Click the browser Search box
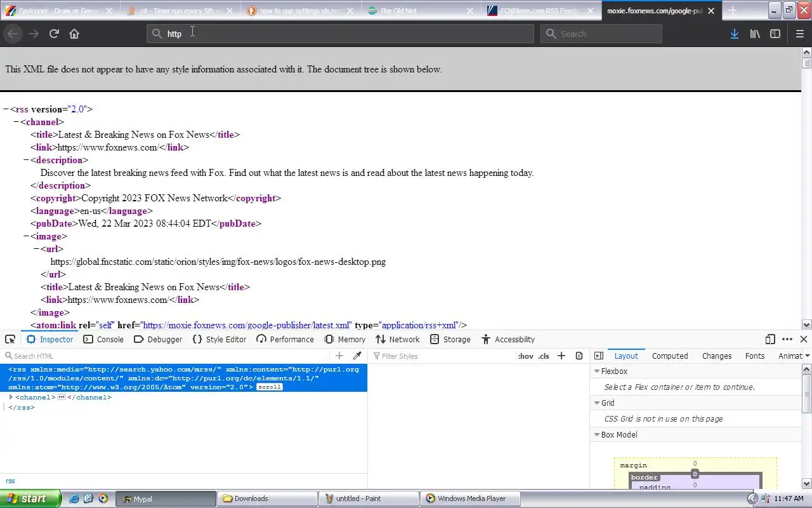 601,34
